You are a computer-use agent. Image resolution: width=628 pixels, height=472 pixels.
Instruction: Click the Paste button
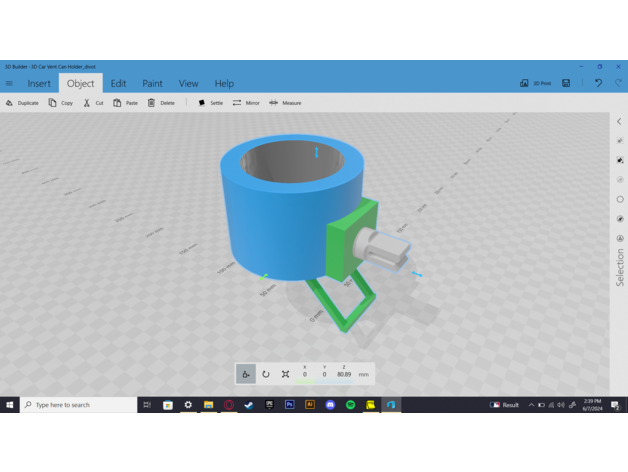click(125, 103)
